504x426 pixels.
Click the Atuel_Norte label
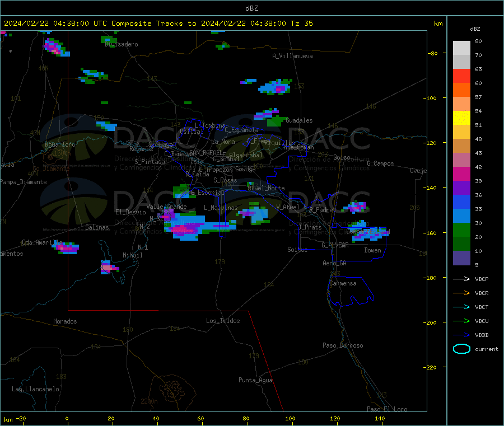266,188
